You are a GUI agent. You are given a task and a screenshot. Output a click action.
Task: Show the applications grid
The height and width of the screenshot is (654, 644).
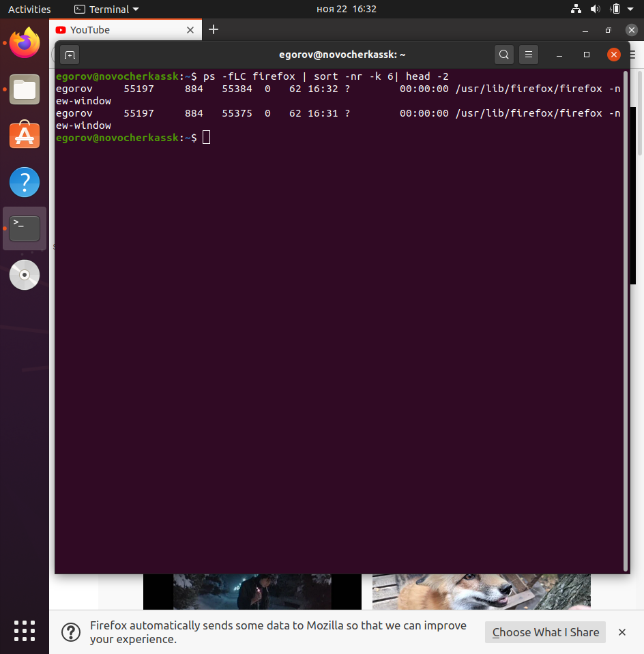25,629
